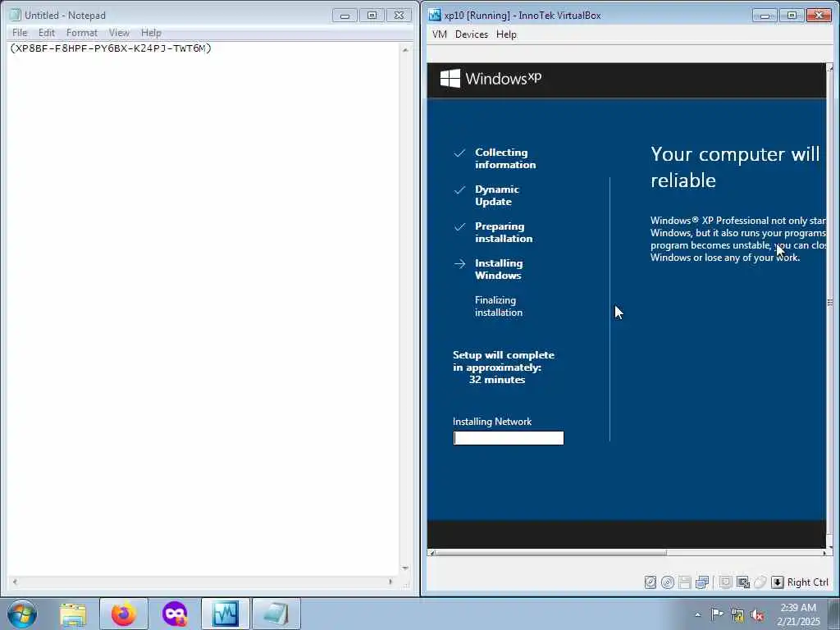The image size is (840, 630).
Task: Click the 32 minutes remaining text
Action: click(x=497, y=380)
